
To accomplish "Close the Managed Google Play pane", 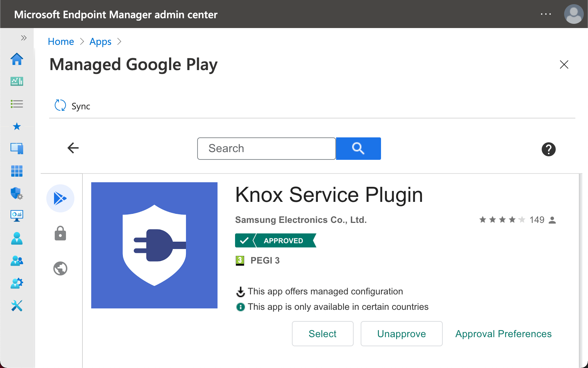I will point(564,64).
